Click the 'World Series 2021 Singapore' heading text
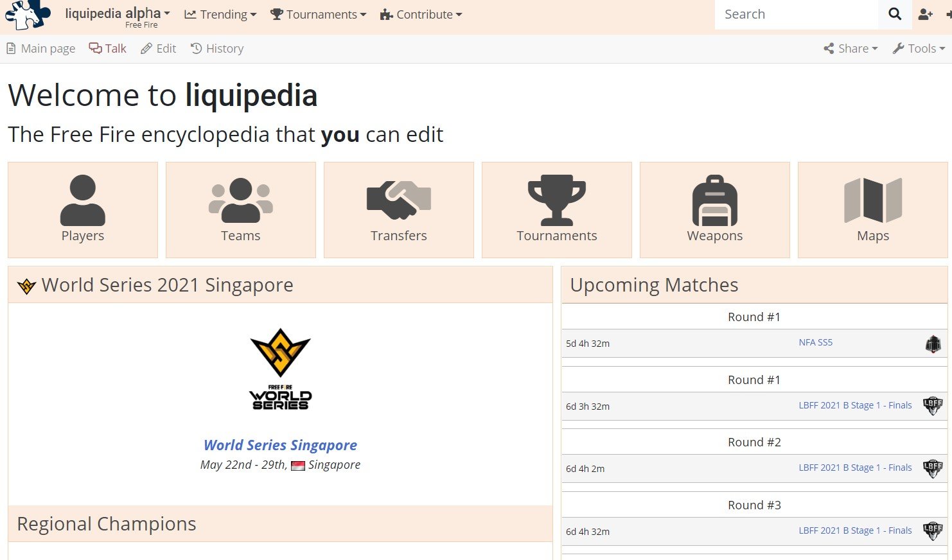This screenshot has height=560, width=952. (167, 285)
